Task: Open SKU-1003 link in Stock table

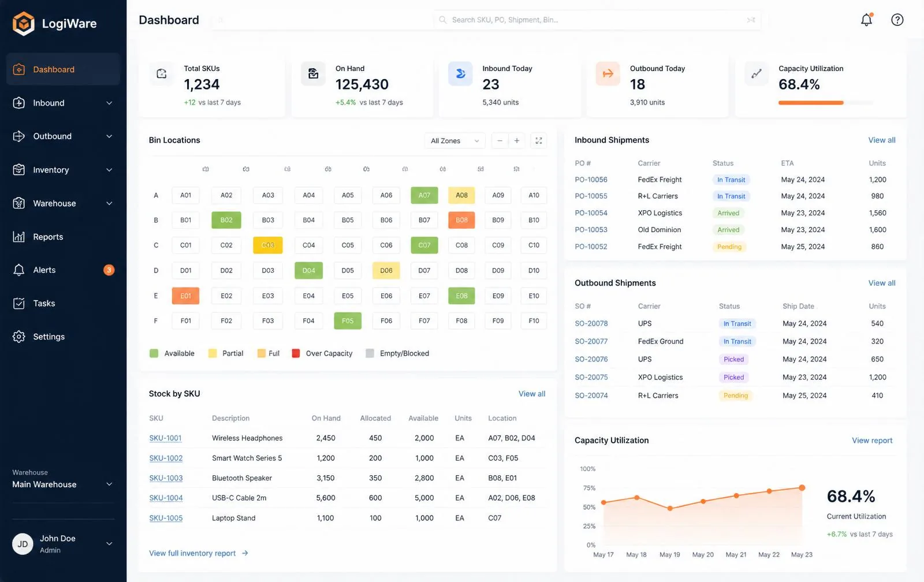Action: [x=166, y=478]
